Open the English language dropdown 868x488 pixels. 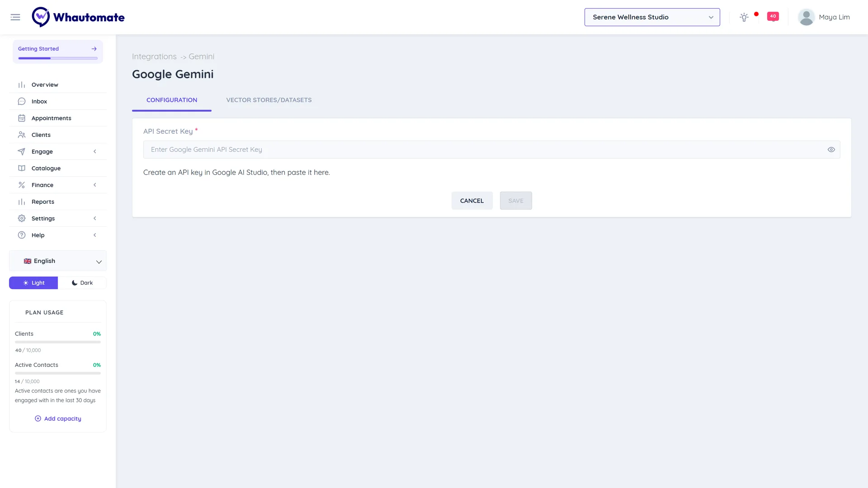click(x=58, y=261)
